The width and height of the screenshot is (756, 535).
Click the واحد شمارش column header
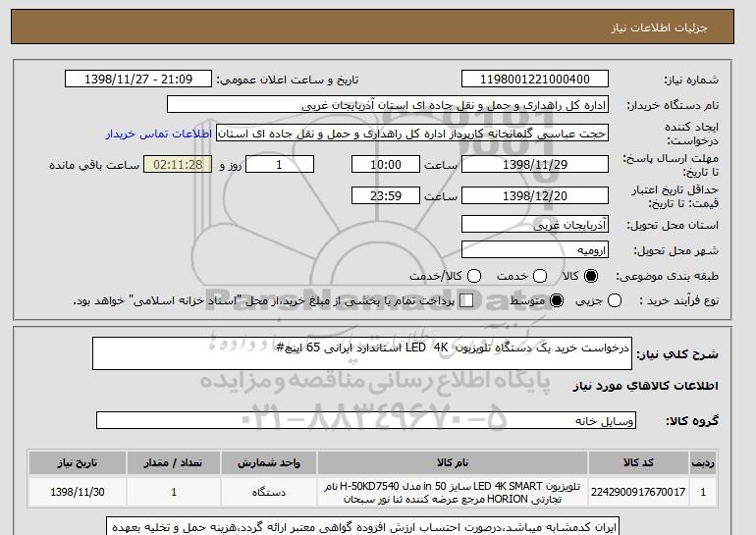tap(269, 462)
